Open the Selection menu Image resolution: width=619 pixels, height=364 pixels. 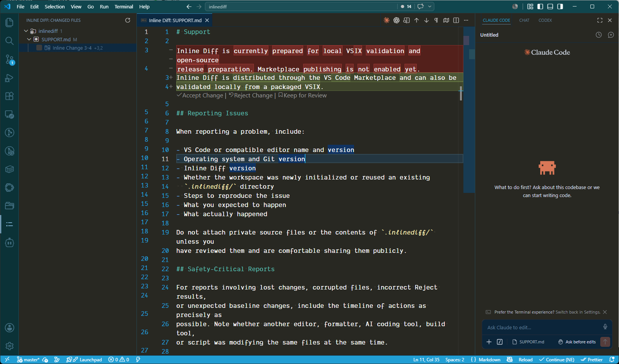[55, 6]
